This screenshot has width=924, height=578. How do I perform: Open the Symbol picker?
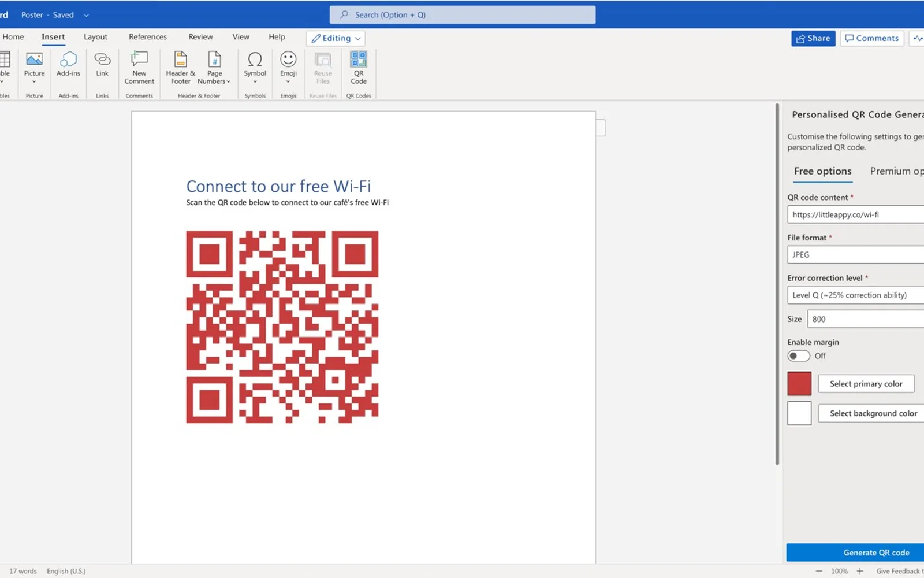point(255,68)
